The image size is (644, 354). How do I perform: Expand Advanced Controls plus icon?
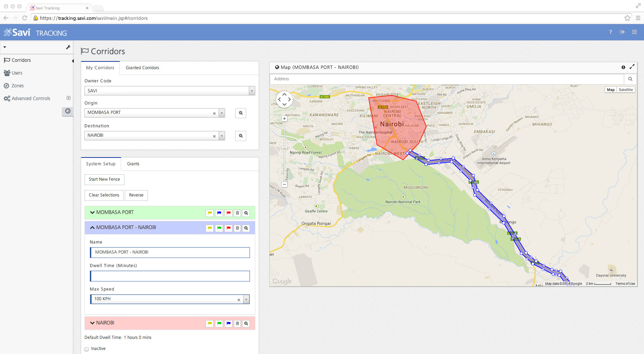coord(68,98)
